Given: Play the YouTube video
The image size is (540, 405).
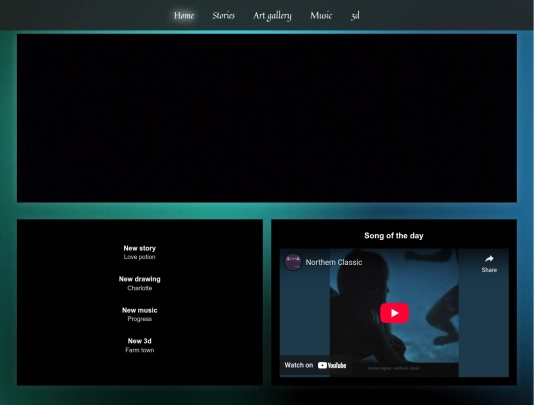Looking at the screenshot, I should 394,313.
